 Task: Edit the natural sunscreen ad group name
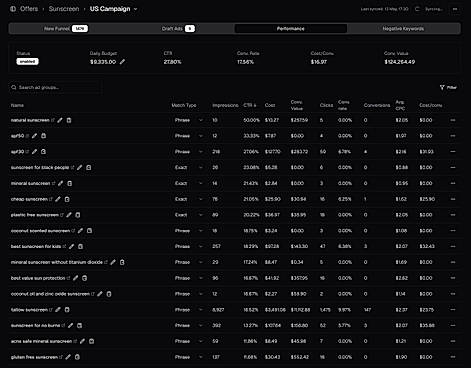(x=60, y=120)
